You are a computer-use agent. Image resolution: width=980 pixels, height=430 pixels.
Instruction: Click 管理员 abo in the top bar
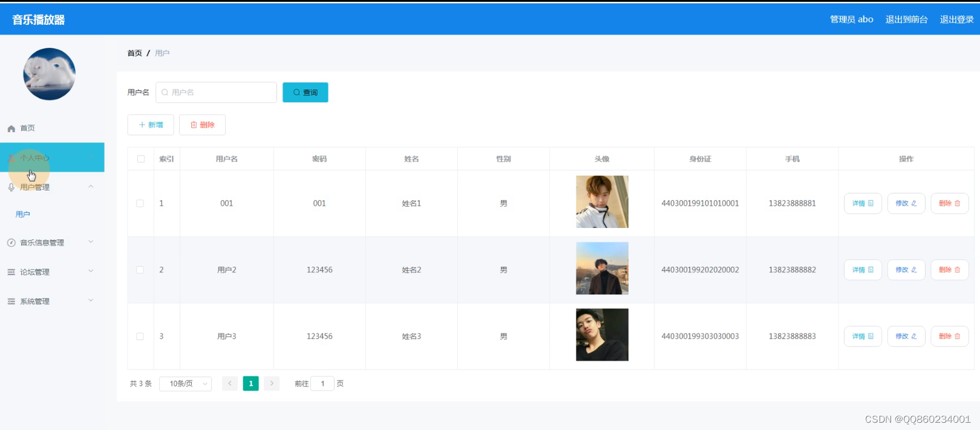coord(851,19)
